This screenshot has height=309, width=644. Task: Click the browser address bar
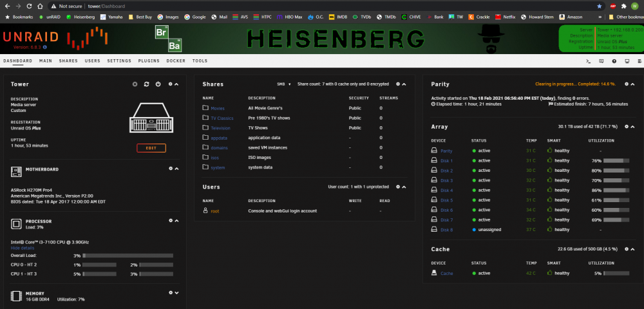click(320, 6)
